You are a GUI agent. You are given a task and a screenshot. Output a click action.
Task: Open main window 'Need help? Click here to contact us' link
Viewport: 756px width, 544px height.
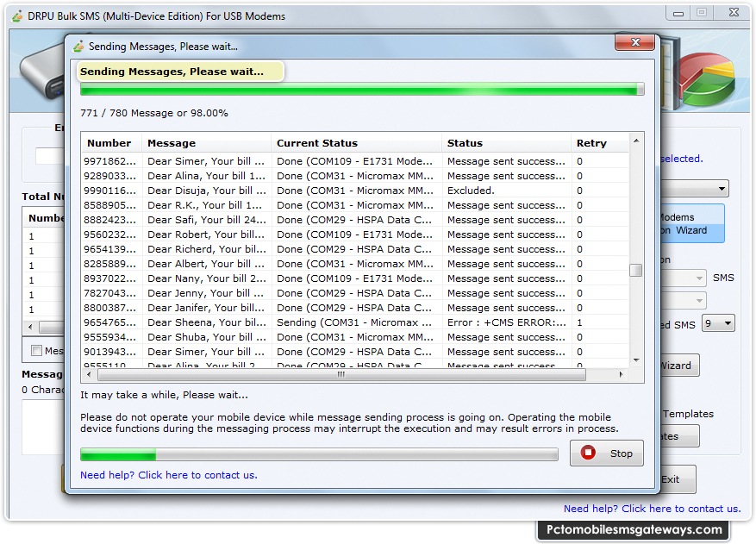coord(652,509)
